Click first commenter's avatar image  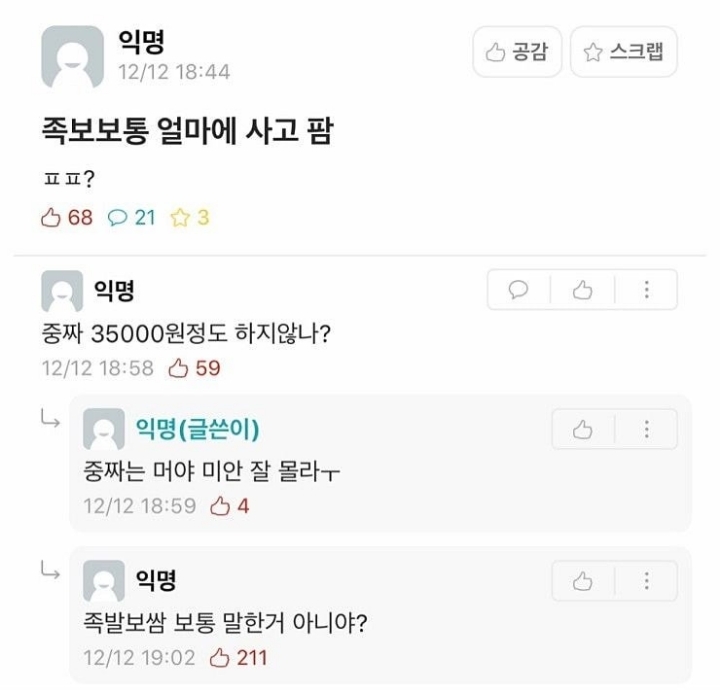(62, 291)
